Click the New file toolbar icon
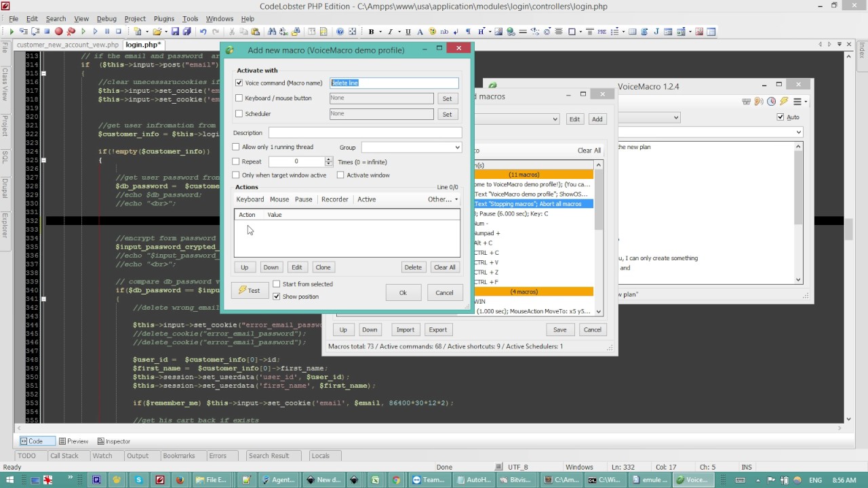Viewport: 868px width, 488px height. [x=138, y=31]
